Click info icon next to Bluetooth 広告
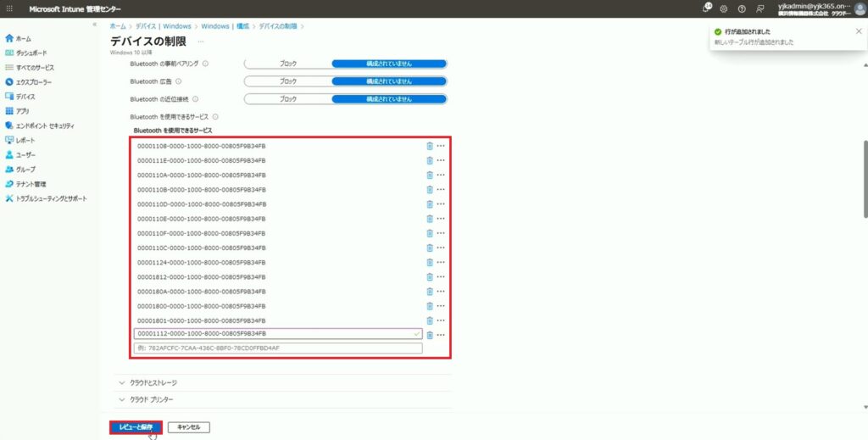Screen dimensions: 868x440 (x=179, y=81)
